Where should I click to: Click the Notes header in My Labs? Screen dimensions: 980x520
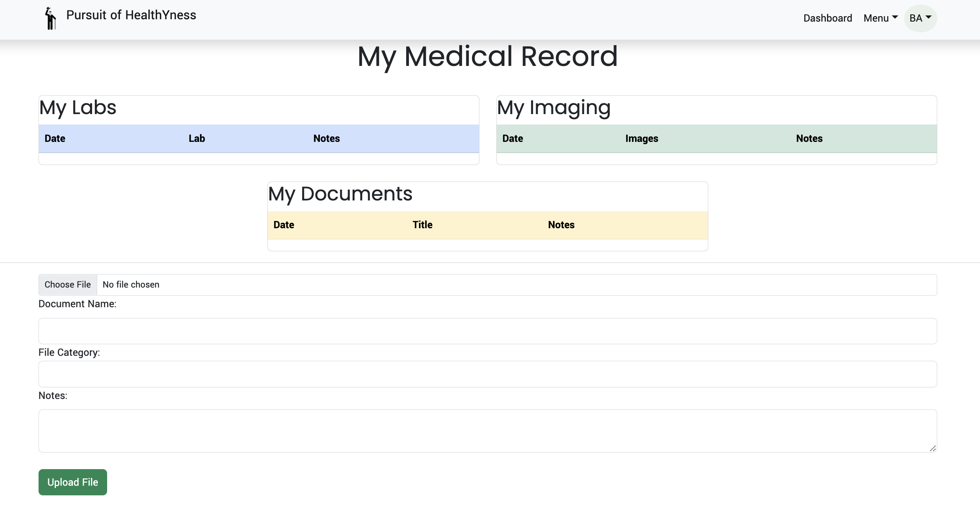[327, 138]
